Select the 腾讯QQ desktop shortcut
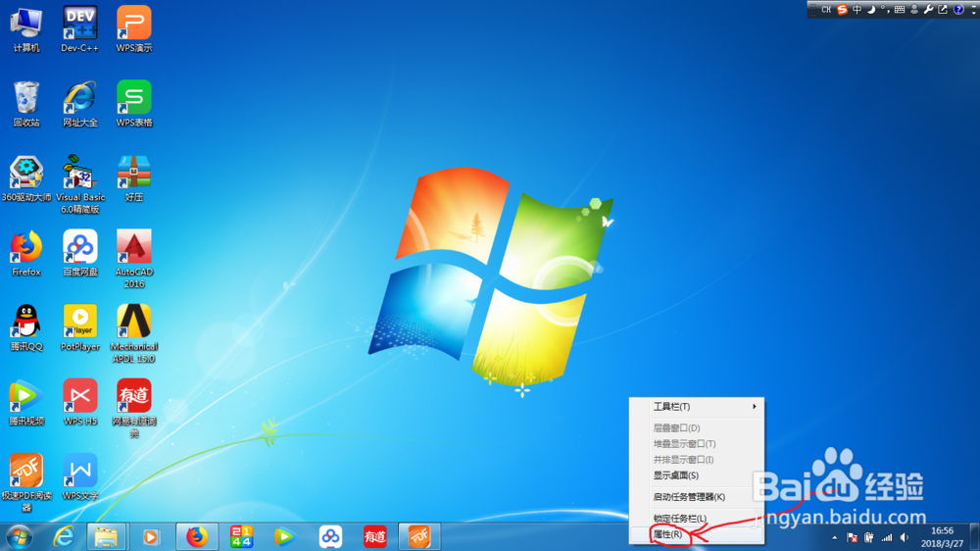This screenshot has width=980, height=551. click(26, 327)
